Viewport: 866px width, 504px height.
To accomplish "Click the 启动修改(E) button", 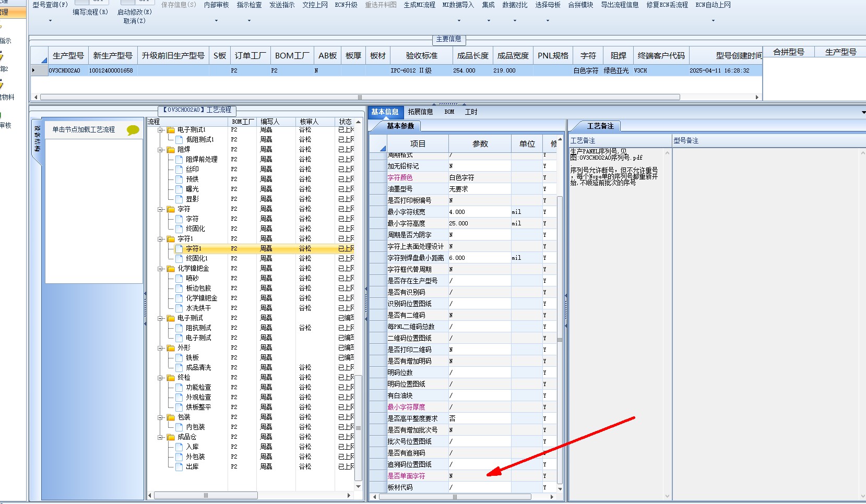I will 135,12.
